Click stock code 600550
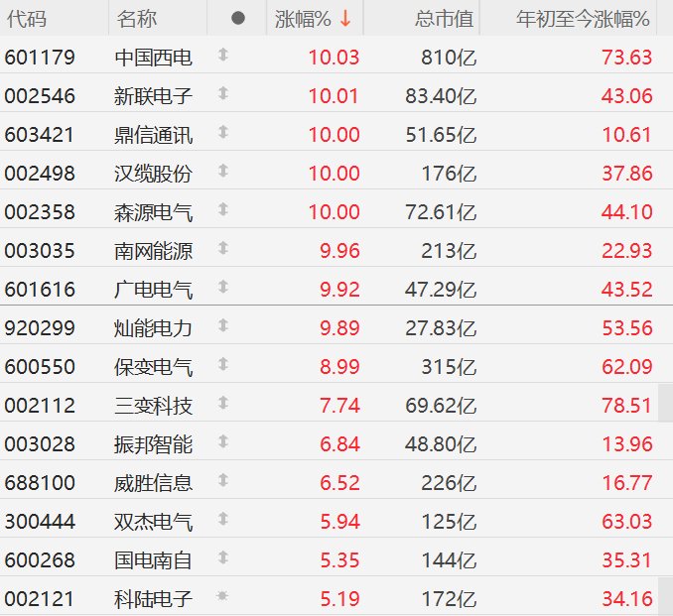 click(x=40, y=367)
